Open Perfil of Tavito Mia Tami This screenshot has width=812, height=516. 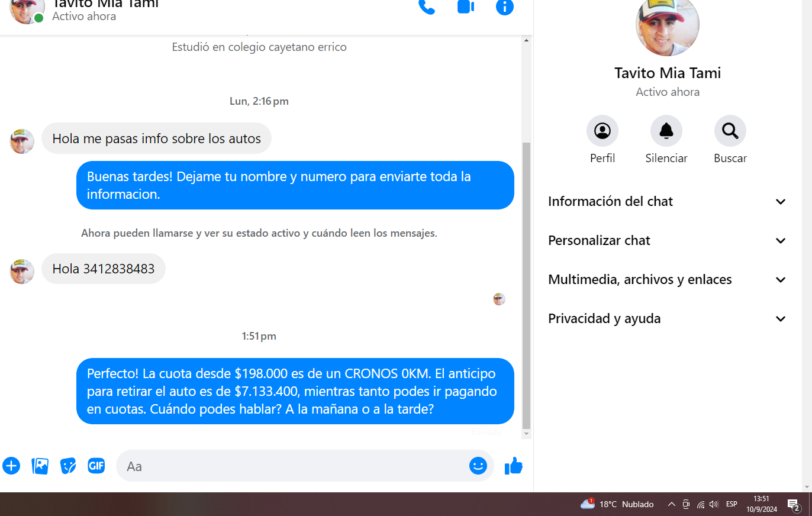[602, 131]
